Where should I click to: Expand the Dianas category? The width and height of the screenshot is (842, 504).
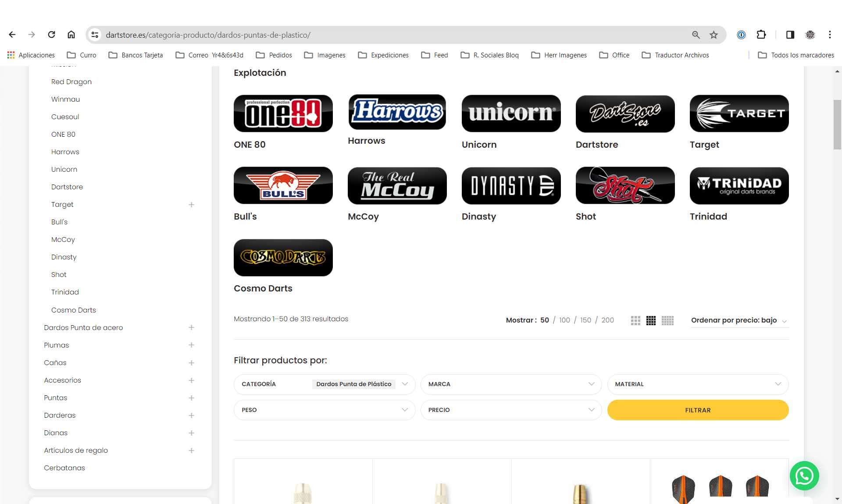tap(191, 433)
